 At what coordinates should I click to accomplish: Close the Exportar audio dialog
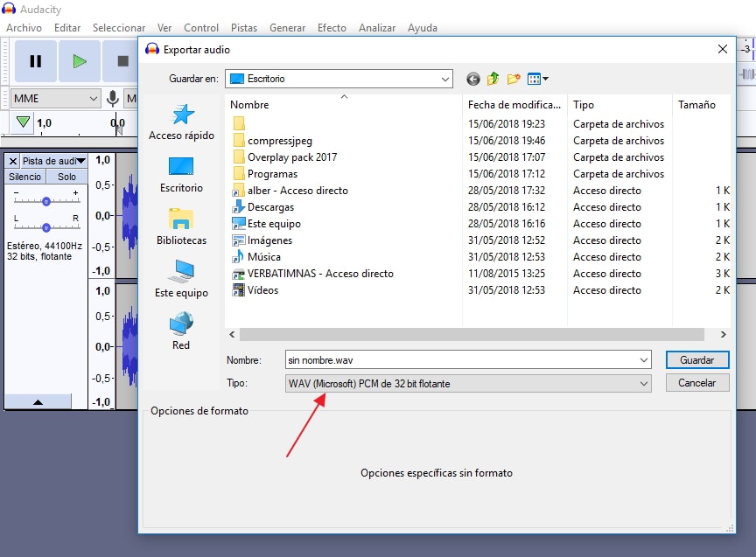pyautogui.click(x=722, y=49)
